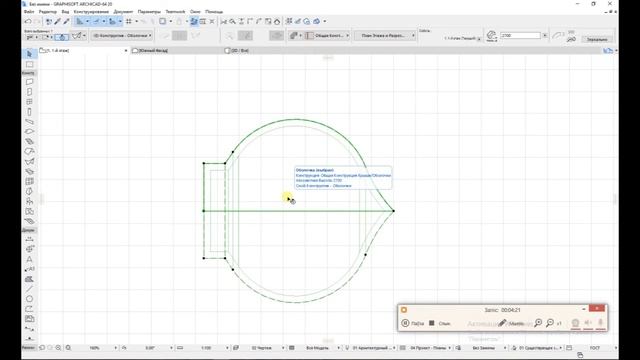
Task: Close the screen recorder panel
Action: [597, 309]
